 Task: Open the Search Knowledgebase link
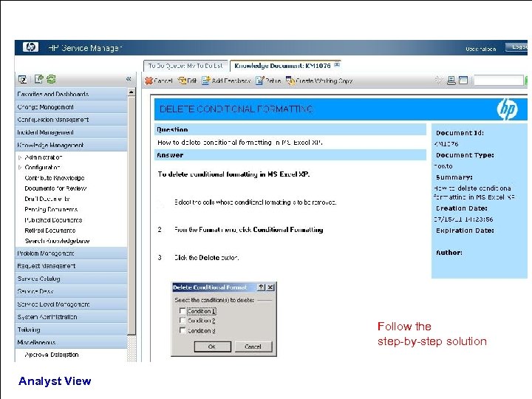(x=57, y=241)
